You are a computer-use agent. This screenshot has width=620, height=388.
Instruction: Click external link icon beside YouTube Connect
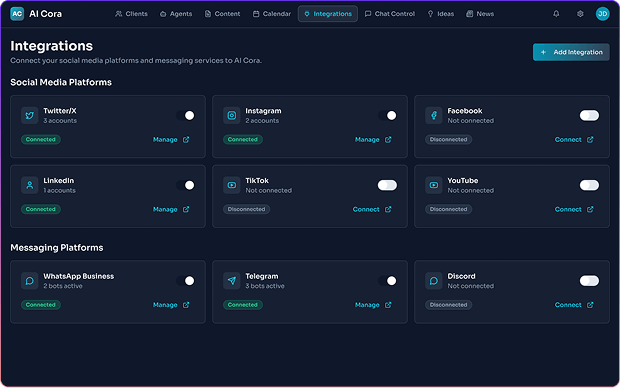coord(590,209)
